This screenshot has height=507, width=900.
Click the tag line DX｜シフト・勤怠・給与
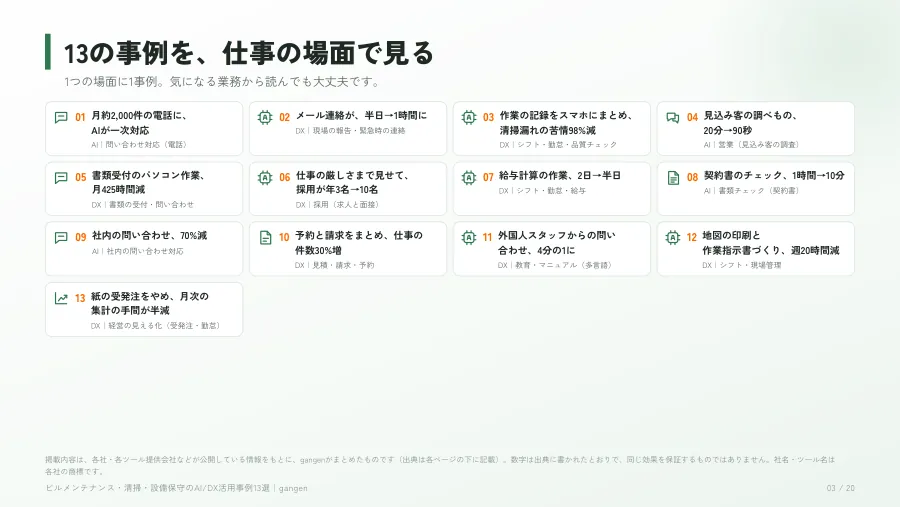point(542,191)
